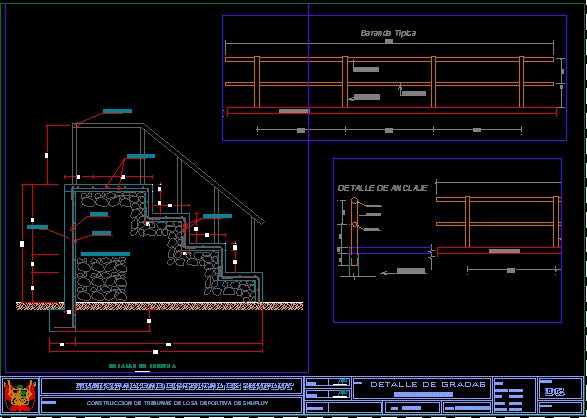Select the top orange handrail in Baranda Tipica
Viewport: 587px width, 418px height.
[x=389, y=59]
